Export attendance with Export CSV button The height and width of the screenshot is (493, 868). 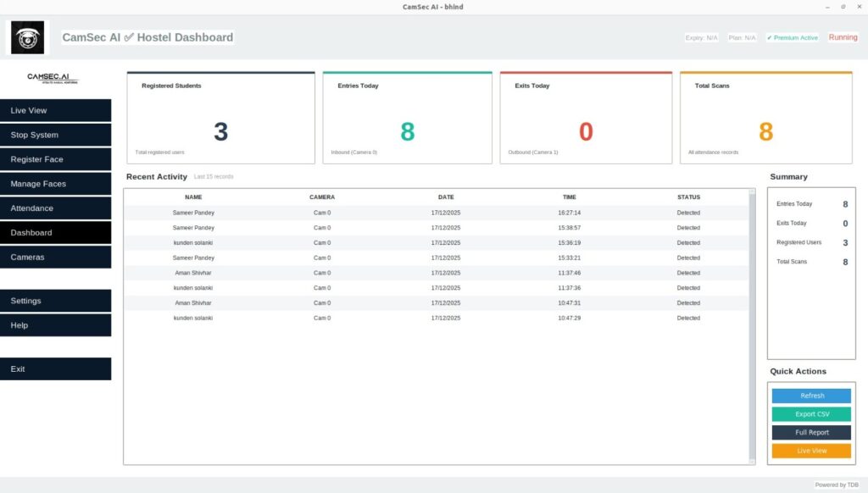[811, 414]
